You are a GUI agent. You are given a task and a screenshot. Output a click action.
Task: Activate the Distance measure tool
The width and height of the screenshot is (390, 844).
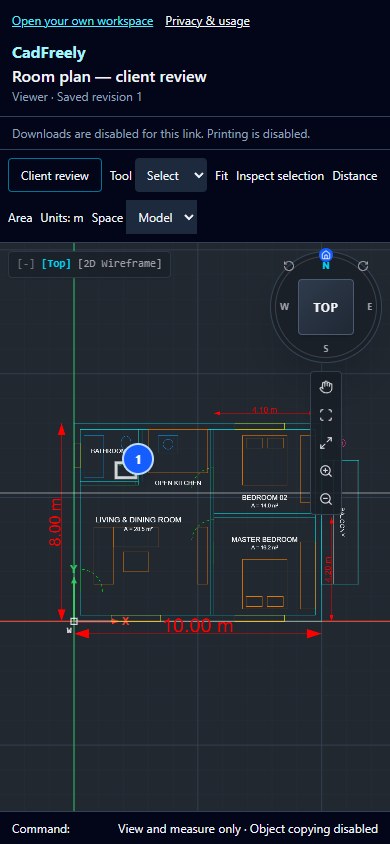[354, 176]
